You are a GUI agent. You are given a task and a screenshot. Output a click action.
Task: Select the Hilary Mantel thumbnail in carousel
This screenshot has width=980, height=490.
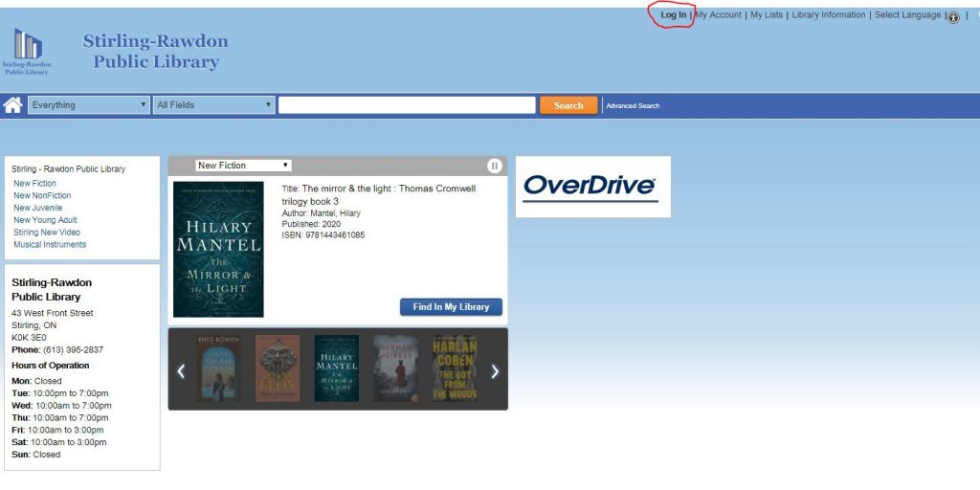point(336,368)
